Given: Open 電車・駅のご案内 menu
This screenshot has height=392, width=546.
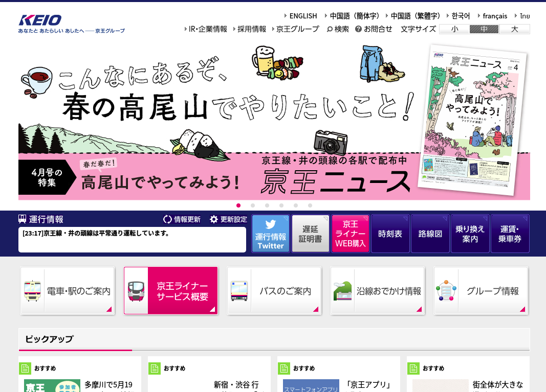Looking at the screenshot, I should 68,291.
